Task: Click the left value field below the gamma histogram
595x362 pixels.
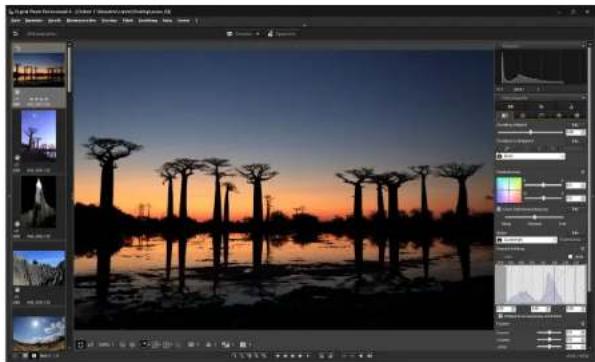Action: [x=505, y=309]
